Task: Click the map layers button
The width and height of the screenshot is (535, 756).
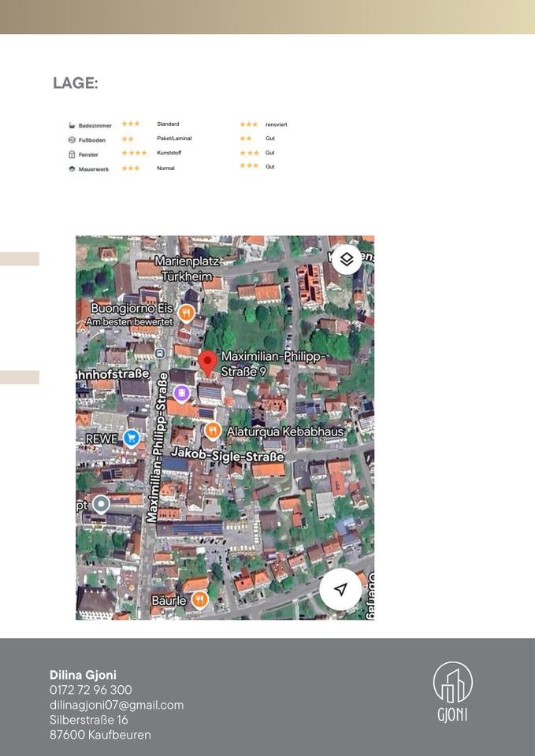Action: coord(347,259)
